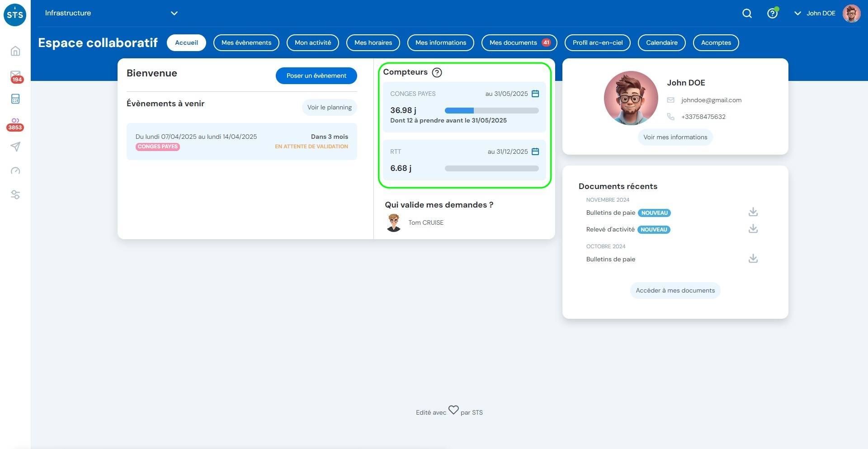This screenshot has height=449, width=868.
Task: Open the John DOE user menu chevron
Action: point(797,14)
